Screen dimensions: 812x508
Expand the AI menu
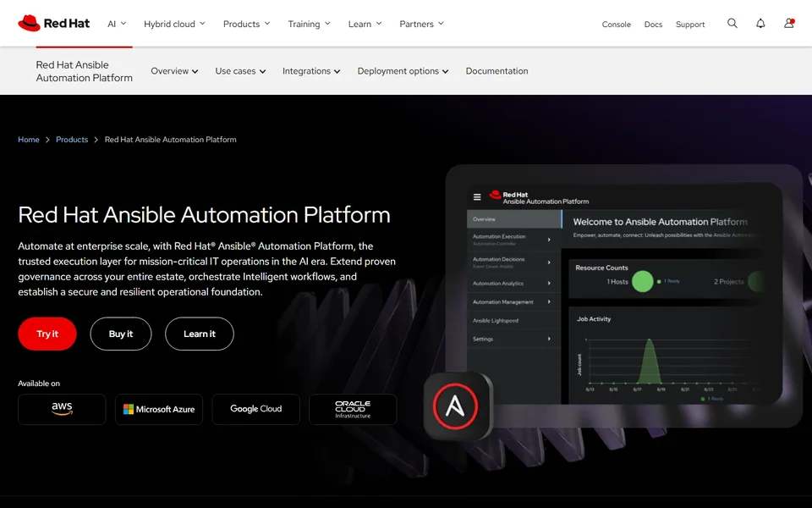[117, 24]
